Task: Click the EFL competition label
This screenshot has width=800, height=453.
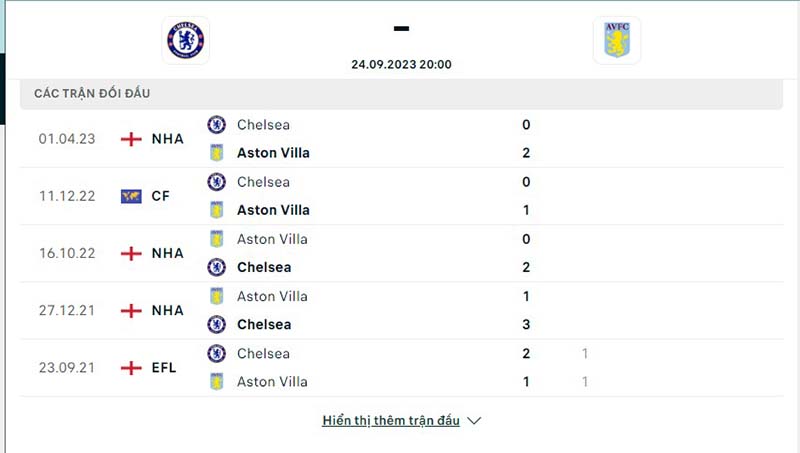Action: [164, 367]
